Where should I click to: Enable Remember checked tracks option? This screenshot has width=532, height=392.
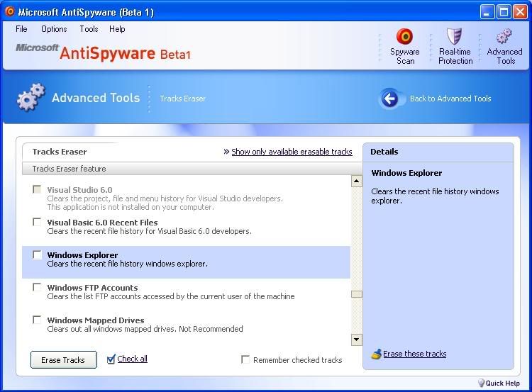coord(245,359)
